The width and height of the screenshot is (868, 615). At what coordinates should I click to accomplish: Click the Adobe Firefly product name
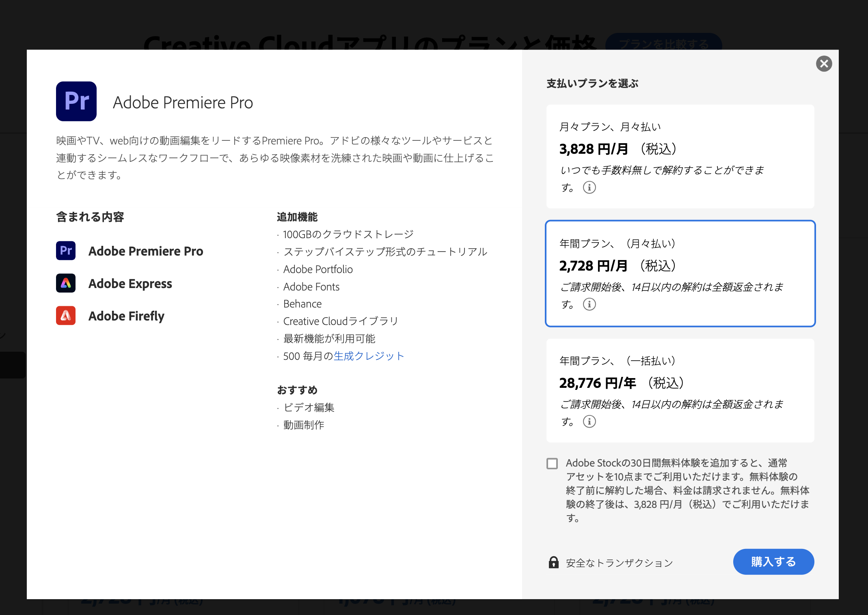(x=126, y=316)
